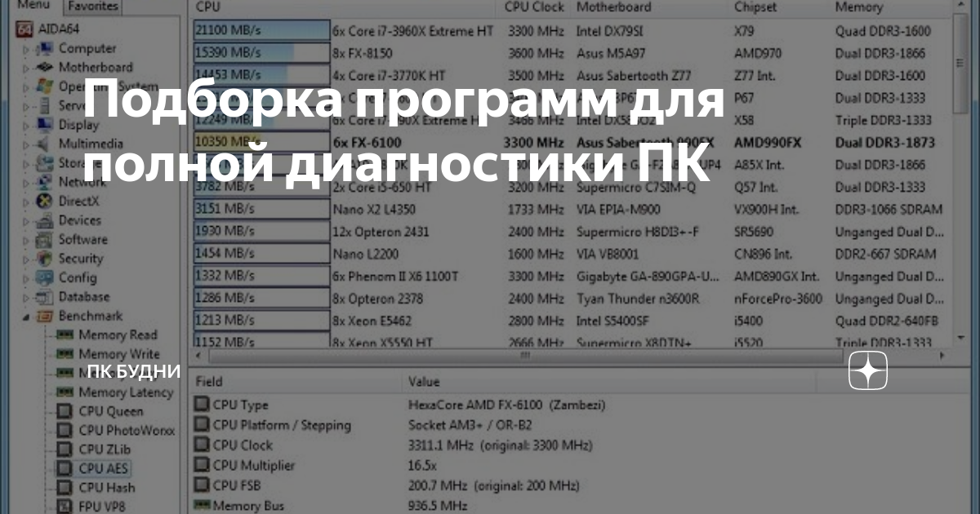Viewport: 980px width, 514px height.
Task: Click the Memory Write chip icon
Action: (x=65, y=354)
